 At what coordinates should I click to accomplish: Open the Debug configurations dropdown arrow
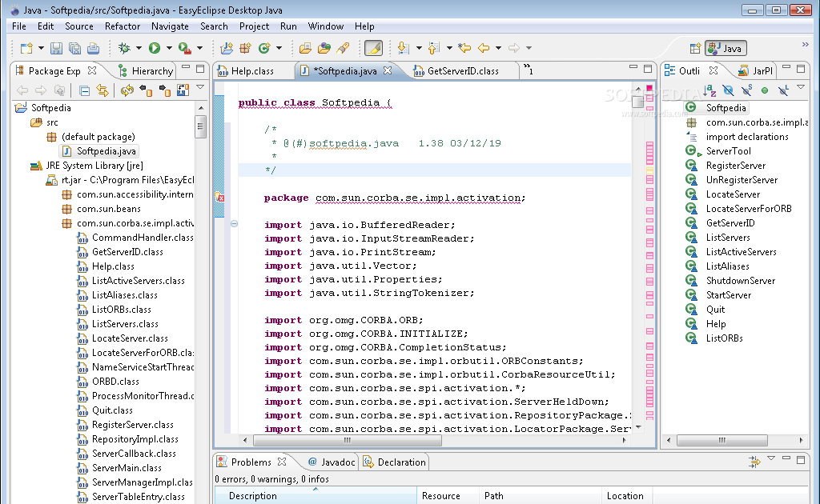139,48
